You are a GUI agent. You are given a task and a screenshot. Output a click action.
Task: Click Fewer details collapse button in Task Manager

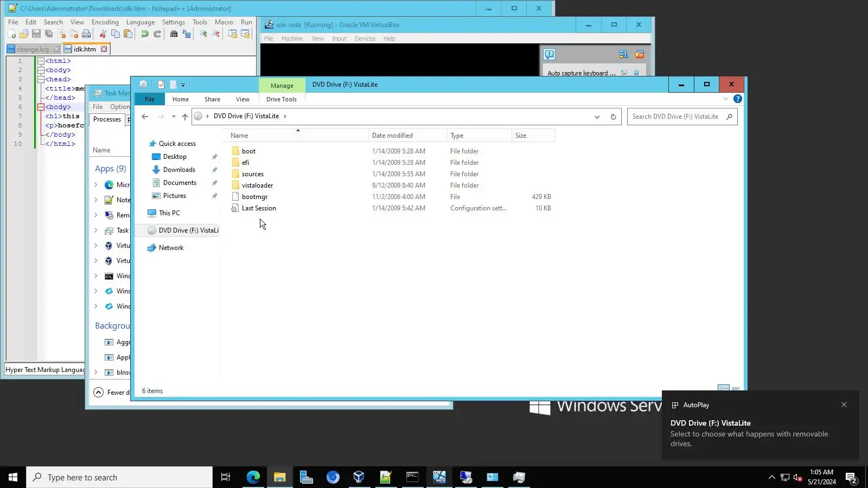112,393
